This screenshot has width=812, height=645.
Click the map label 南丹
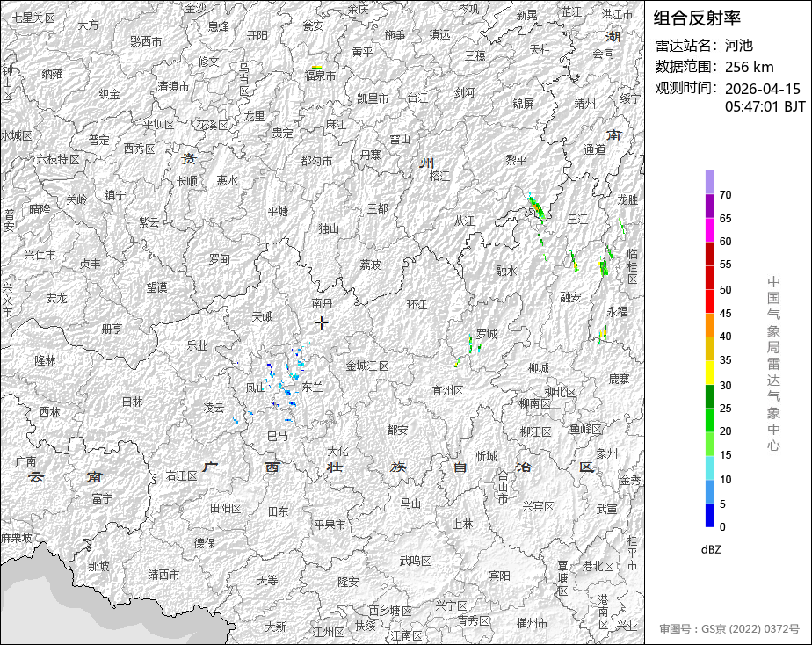coord(323,303)
